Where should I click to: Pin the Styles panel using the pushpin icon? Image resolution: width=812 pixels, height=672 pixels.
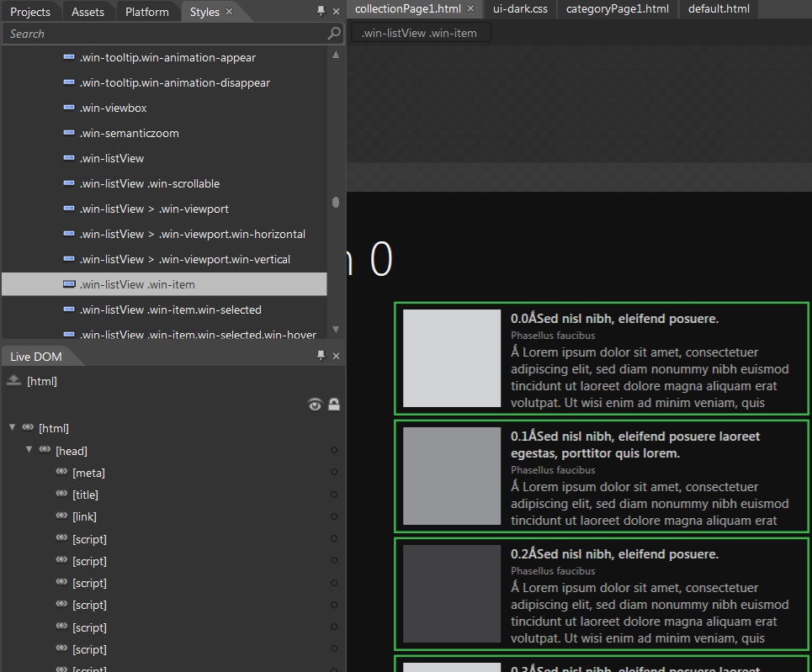point(321,11)
